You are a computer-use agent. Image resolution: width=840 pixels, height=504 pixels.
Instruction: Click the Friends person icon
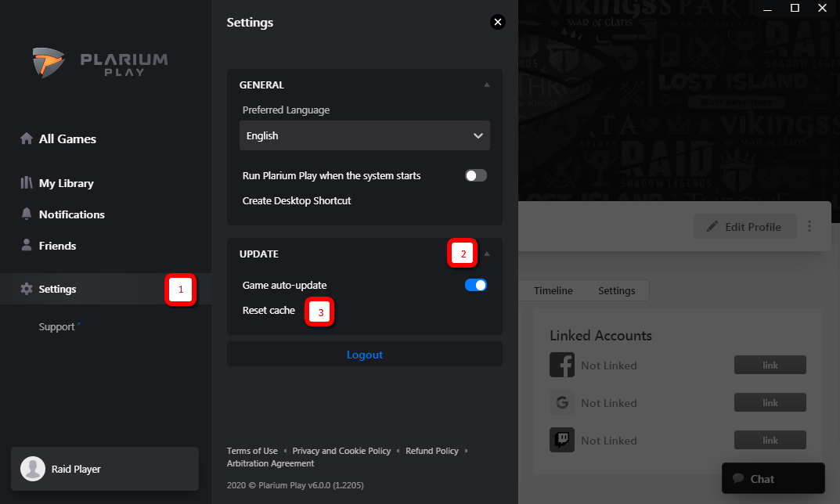(x=27, y=245)
